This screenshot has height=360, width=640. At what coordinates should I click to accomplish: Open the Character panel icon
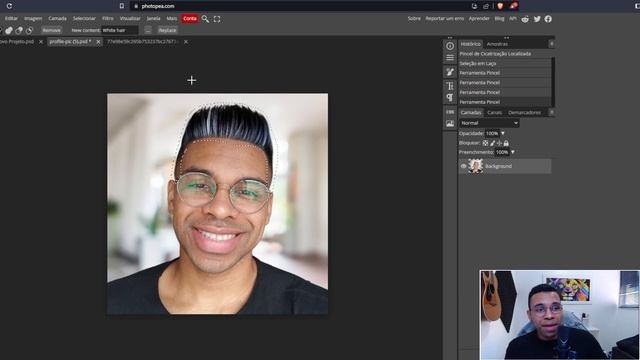tap(450, 86)
